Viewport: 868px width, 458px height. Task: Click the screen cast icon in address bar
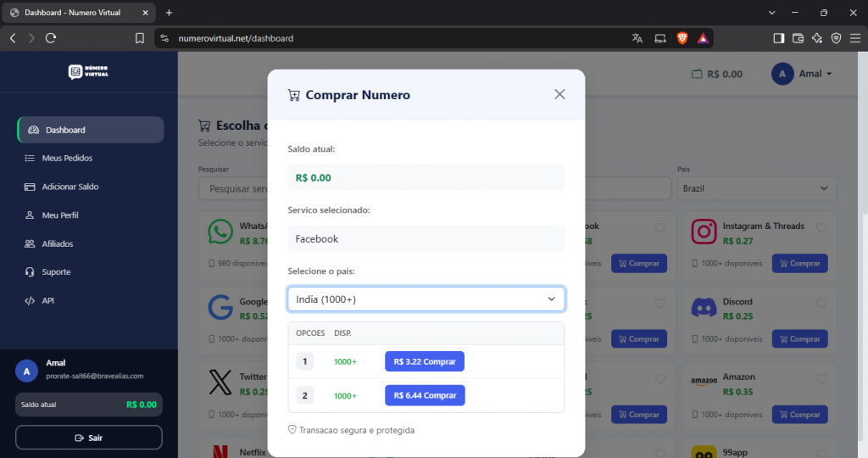click(x=659, y=38)
